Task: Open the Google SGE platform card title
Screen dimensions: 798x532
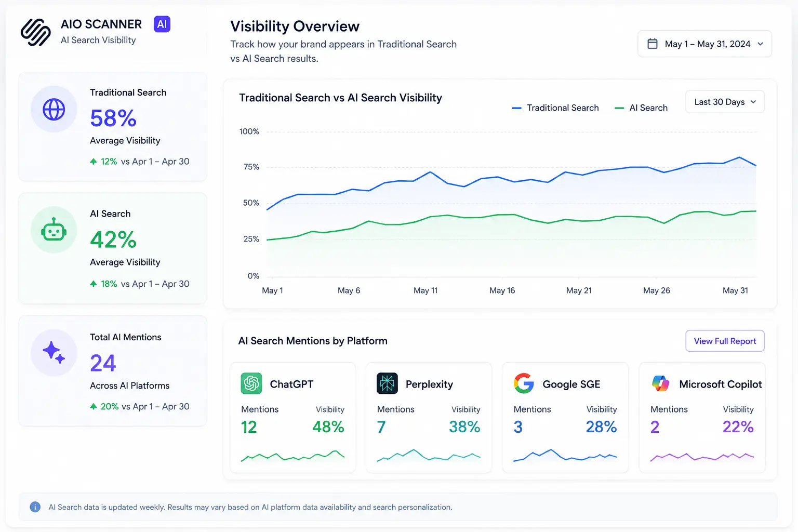Action: click(x=571, y=384)
